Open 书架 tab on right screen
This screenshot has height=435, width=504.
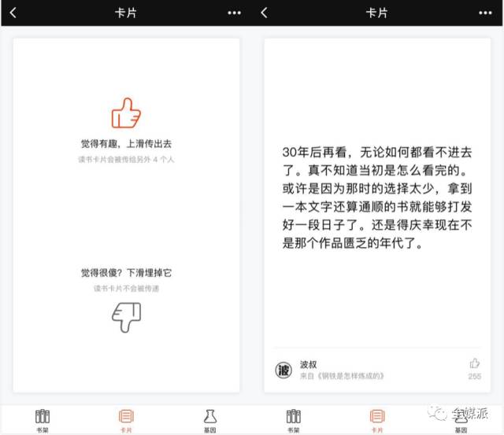[293, 419]
